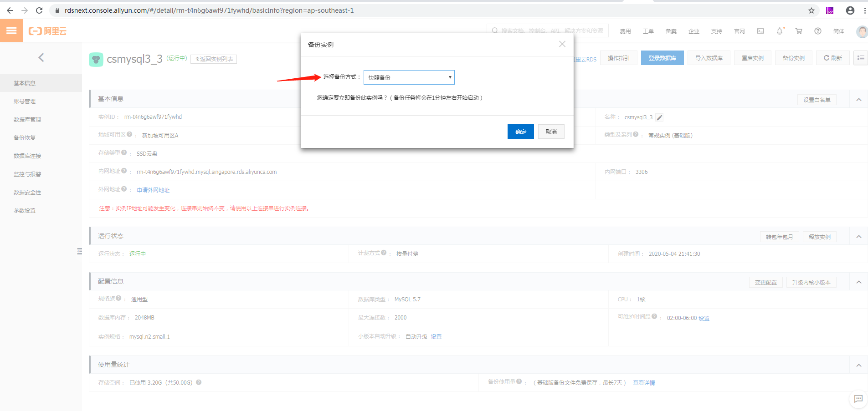Open the feedback chat bubble icon
Screen dimensions: 868x411
click(858, 399)
